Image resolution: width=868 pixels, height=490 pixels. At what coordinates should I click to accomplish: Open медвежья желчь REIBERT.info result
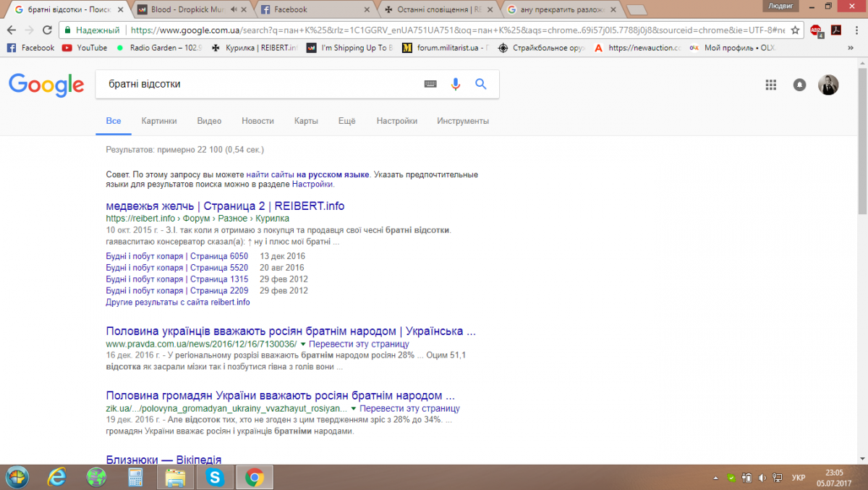pos(225,206)
